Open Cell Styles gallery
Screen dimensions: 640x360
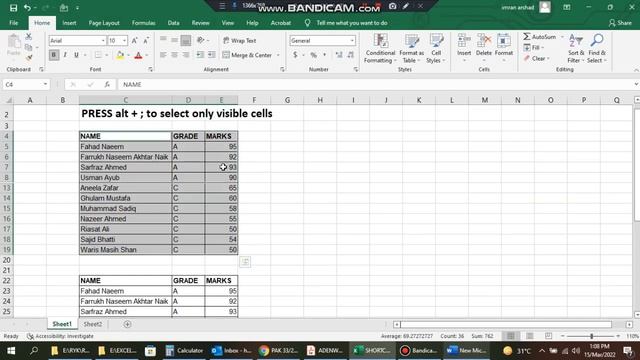(x=436, y=49)
